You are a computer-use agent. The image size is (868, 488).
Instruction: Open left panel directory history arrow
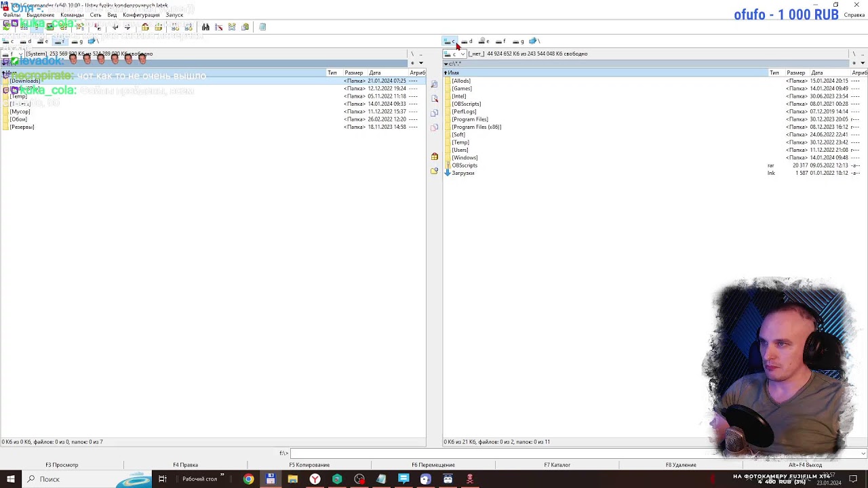click(x=420, y=63)
